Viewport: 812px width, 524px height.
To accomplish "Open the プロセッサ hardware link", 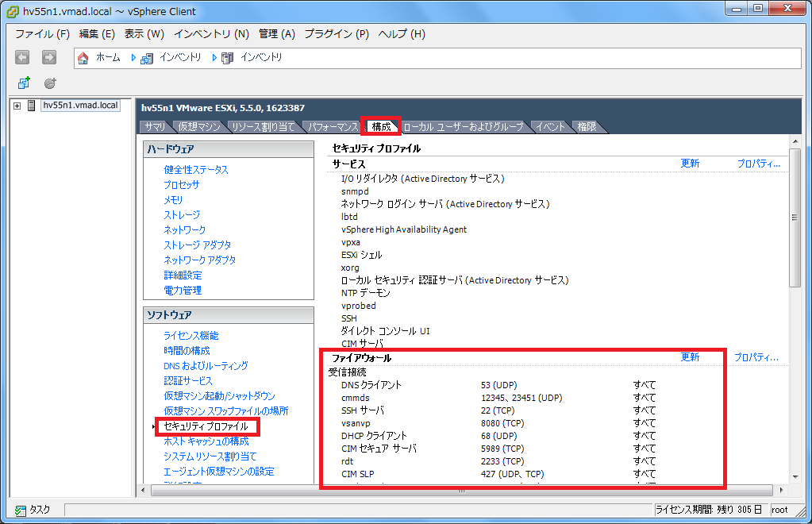I will 181,185.
